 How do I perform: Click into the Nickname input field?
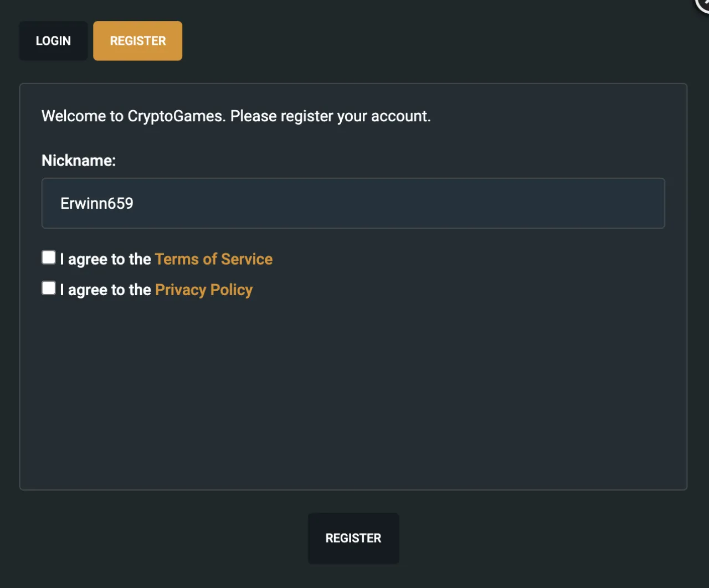(x=353, y=203)
